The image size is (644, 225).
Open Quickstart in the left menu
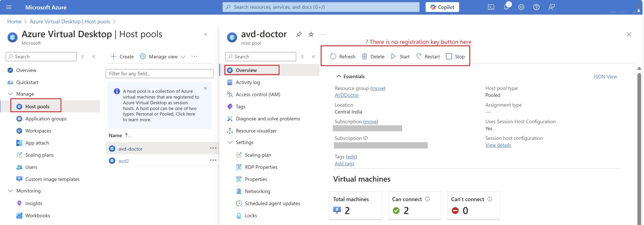coord(27,82)
